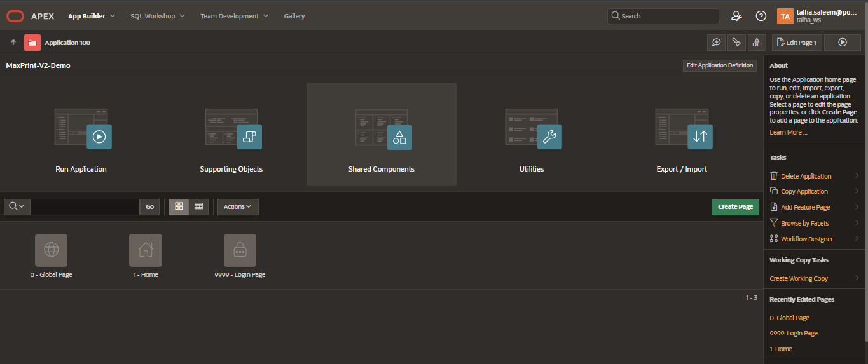Go to the Gallery tab

(x=294, y=16)
